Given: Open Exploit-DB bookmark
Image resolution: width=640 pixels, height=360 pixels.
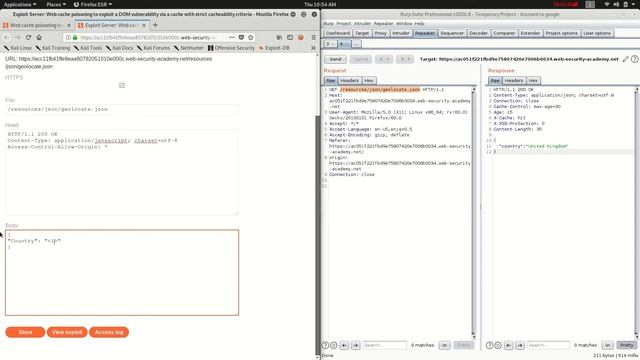Looking at the screenshot, I should point(274,48).
